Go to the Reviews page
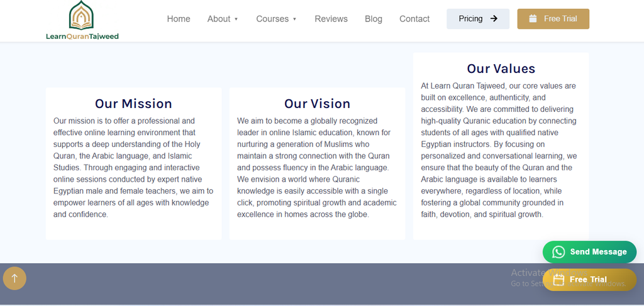 331,19
